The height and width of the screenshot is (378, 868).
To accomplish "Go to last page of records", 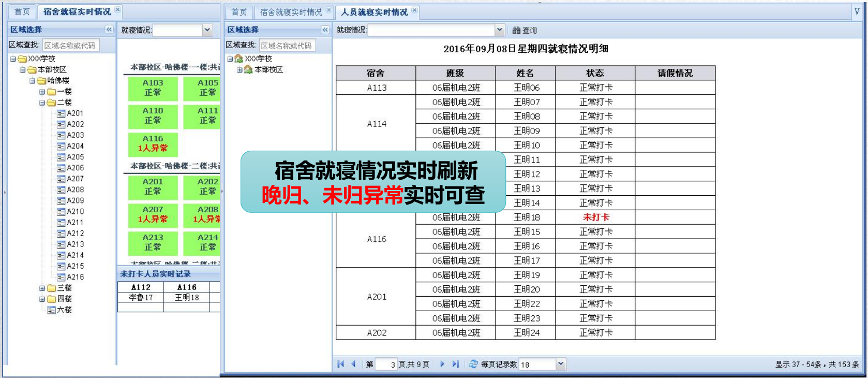I will coord(455,364).
